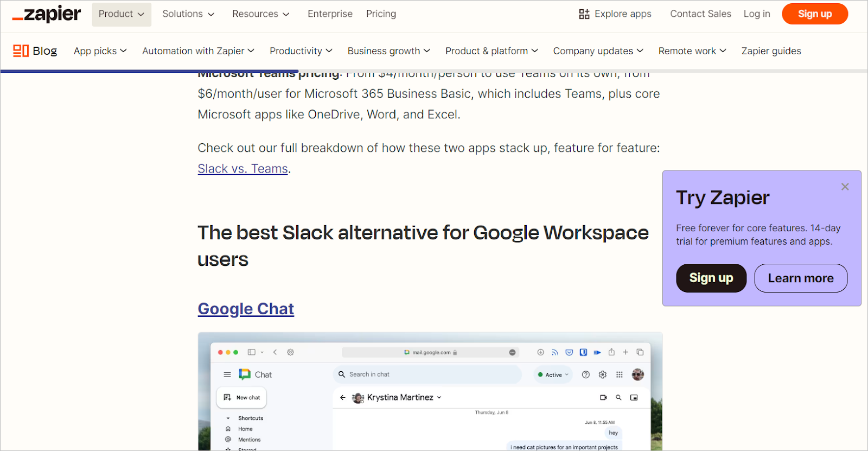Click 'Try Zapier' popup heading
The image size is (868, 451).
723,198
